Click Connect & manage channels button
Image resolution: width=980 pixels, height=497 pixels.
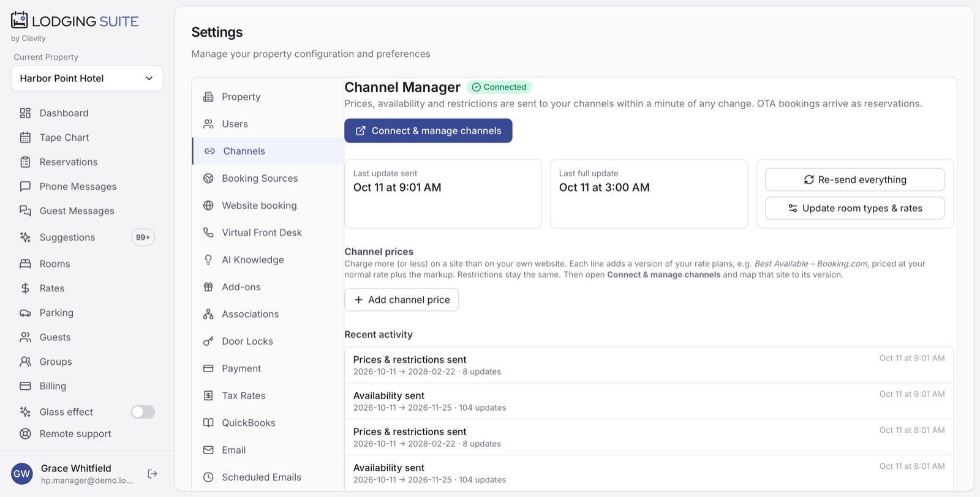pyautogui.click(x=428, y=131)
